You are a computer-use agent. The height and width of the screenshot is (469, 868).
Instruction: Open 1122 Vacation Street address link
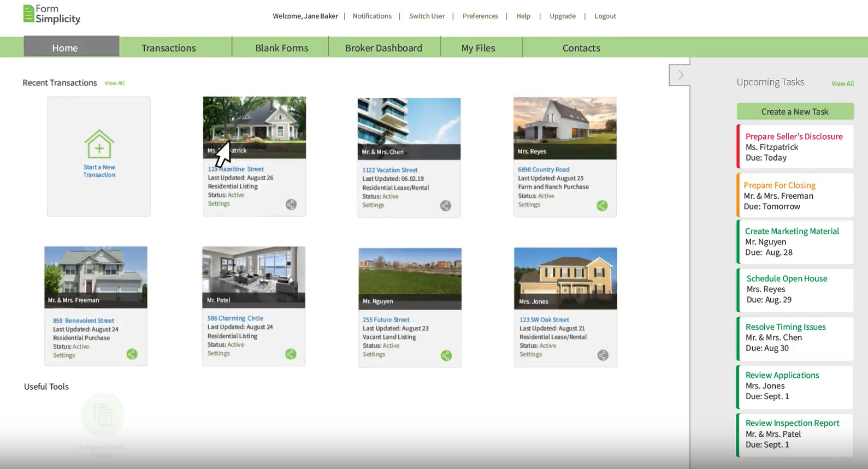tap(389, 170)
